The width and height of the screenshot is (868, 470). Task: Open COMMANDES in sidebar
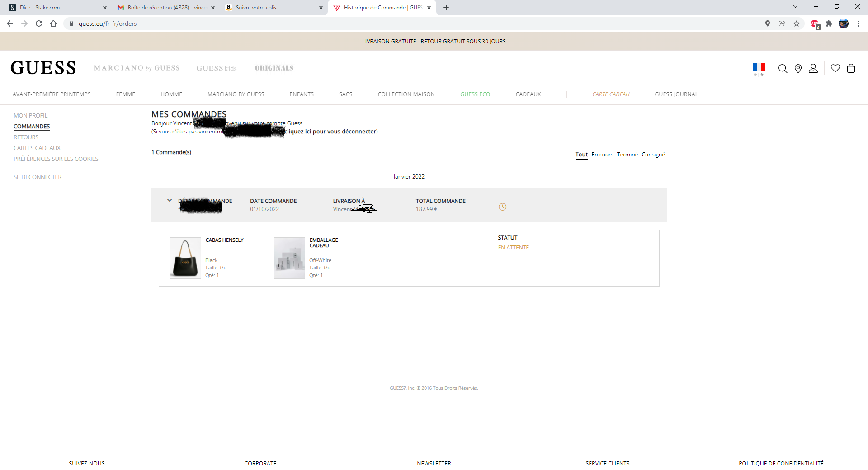(32, 127)
